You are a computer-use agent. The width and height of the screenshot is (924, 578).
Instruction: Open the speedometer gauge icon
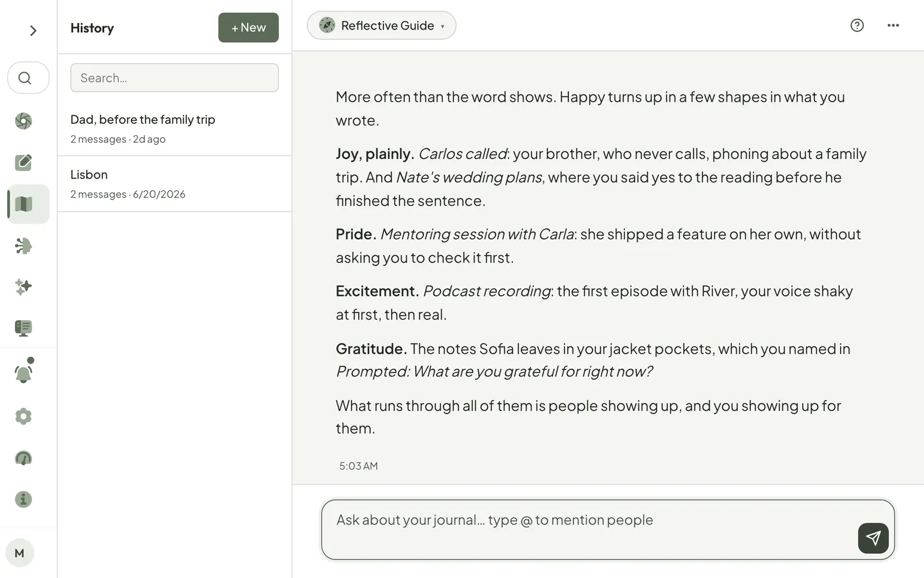[x=24, y=458]
